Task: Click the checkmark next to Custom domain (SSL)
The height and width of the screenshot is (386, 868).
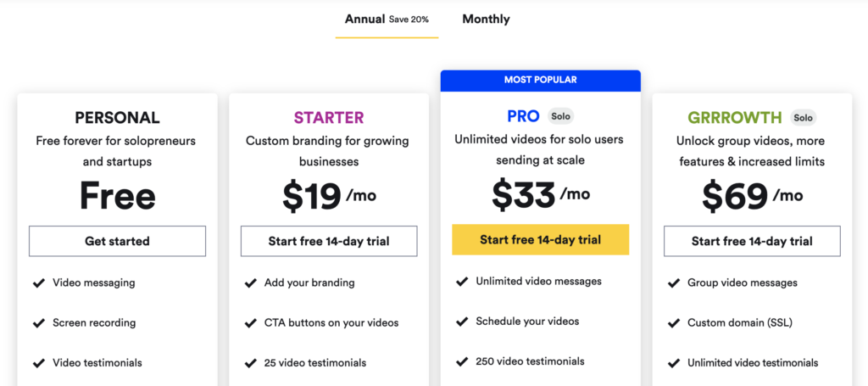Action: click(x=673, y=323)
